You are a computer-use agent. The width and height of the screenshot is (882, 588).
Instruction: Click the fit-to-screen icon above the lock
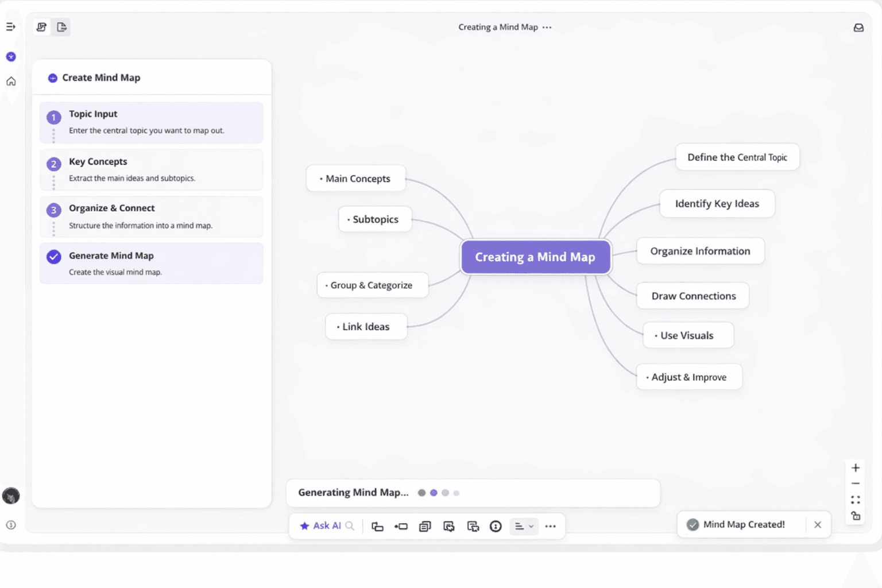click(855, 500)
